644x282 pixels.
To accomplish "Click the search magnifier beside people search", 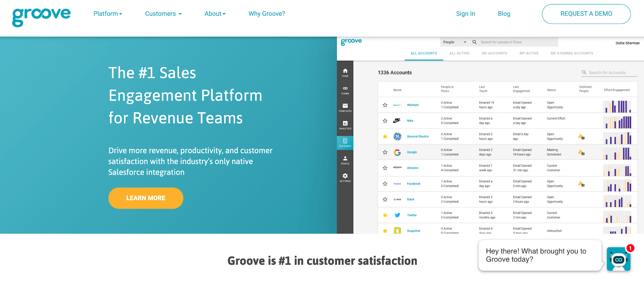I will (475, 42).
